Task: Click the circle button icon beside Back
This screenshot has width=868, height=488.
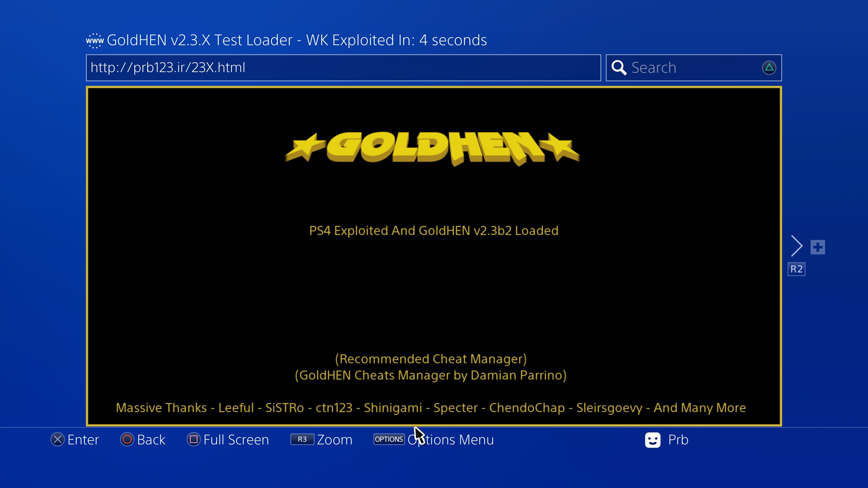Action: point(127,439)
